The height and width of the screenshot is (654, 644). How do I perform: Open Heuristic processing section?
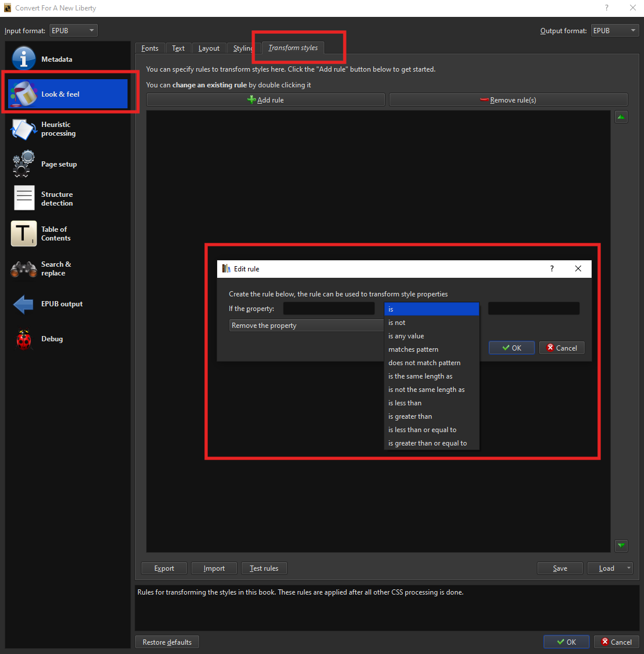pos(68,129)
